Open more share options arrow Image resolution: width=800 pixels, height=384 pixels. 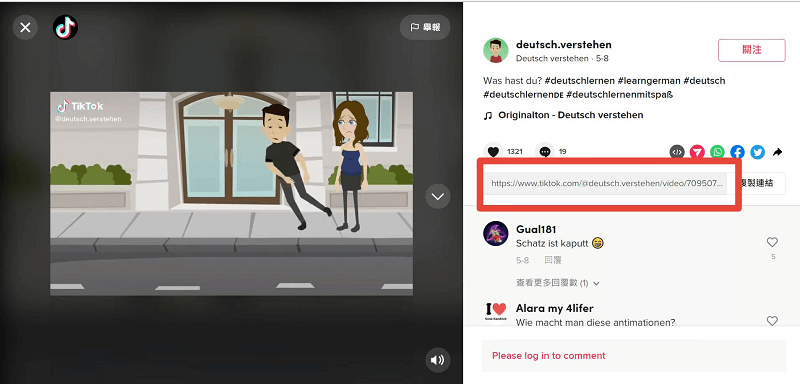click(x=778, y=151)
